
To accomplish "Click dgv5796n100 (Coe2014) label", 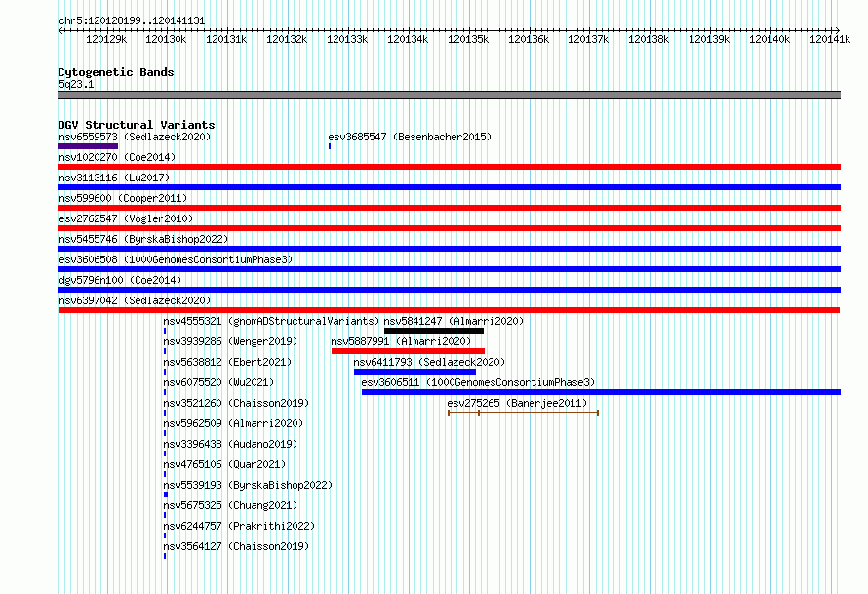I will click(x=120, y=280).
